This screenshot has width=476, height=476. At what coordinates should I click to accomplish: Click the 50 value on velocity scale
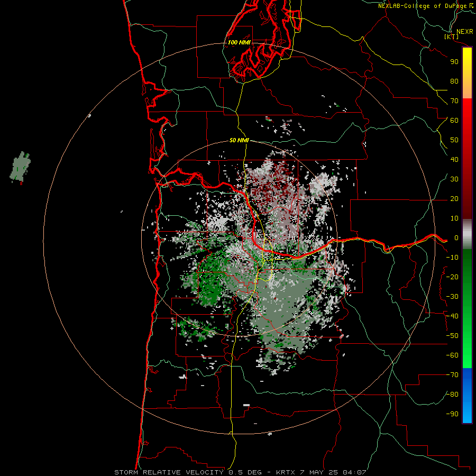coord(454,140)
